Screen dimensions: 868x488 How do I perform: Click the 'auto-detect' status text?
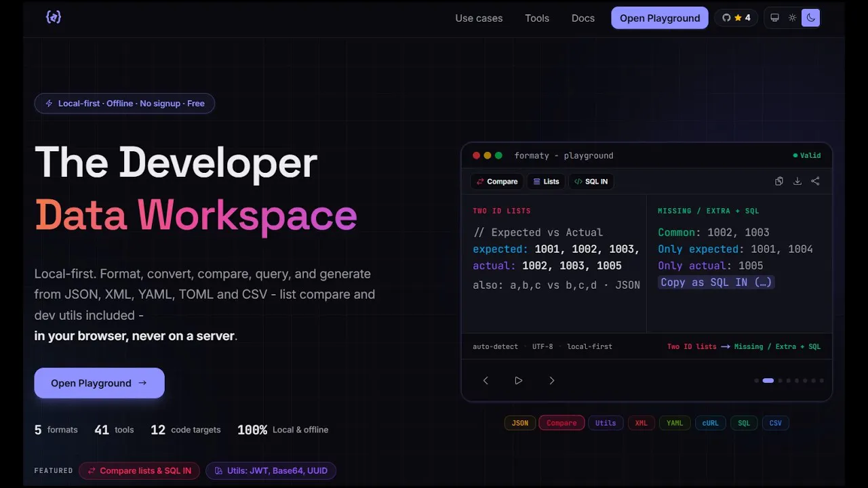pyautogui.click(x=495, y=346)
